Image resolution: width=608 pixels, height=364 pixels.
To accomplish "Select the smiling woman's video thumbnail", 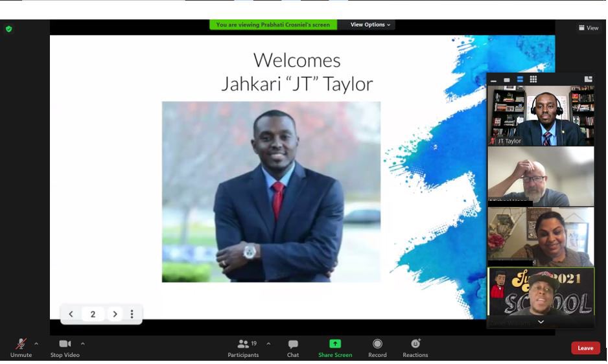I will pyautogui.click(x=541, y=237).
